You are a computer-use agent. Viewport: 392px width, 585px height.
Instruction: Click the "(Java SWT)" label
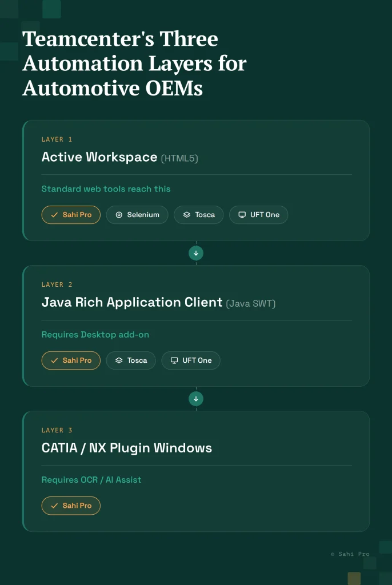click(x=251, y=303)
